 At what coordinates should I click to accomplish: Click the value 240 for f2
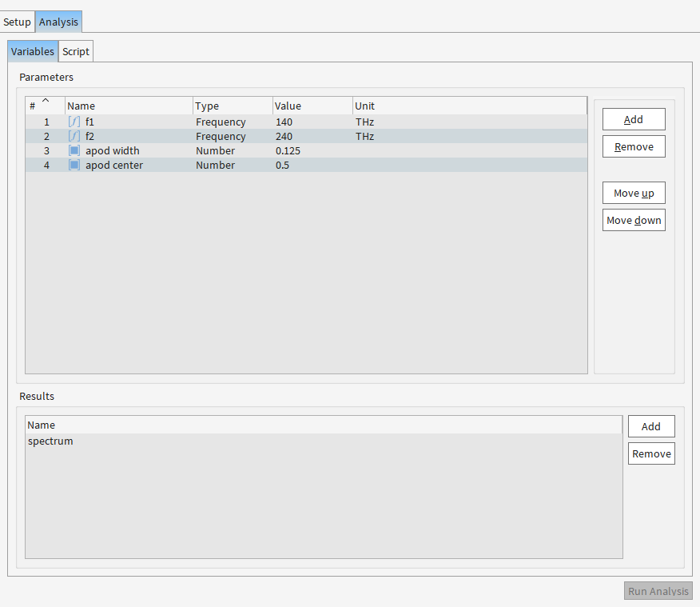284,136
